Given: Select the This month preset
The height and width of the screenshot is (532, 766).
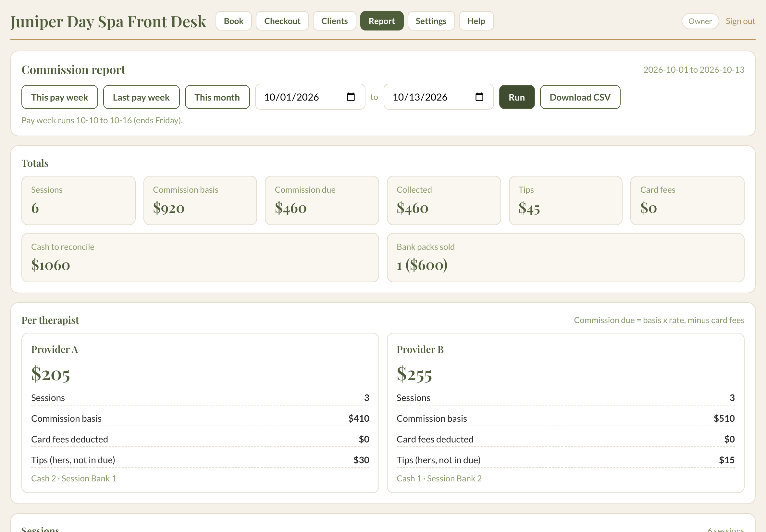Looking at the screenshot, I should [x=217, y=97].
